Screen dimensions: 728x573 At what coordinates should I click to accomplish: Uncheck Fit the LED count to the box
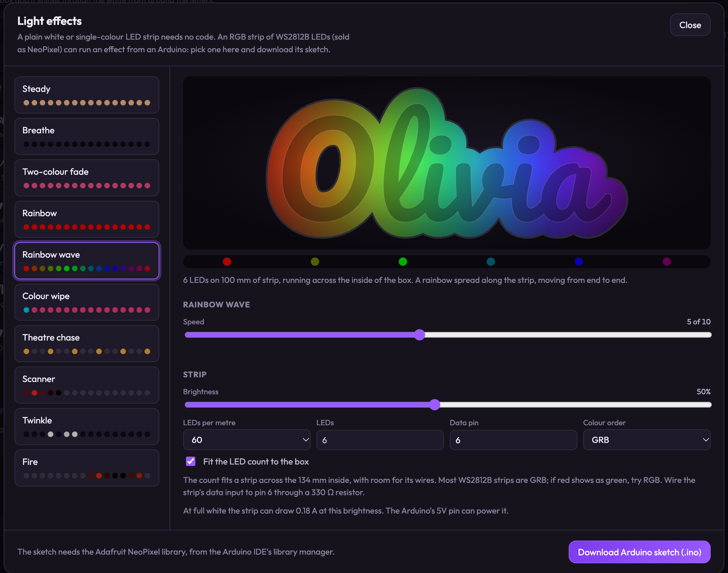pos(191,461)
